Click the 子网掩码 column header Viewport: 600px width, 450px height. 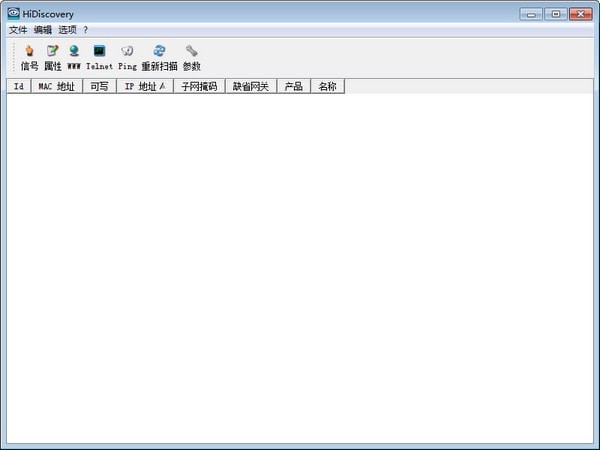199,87
